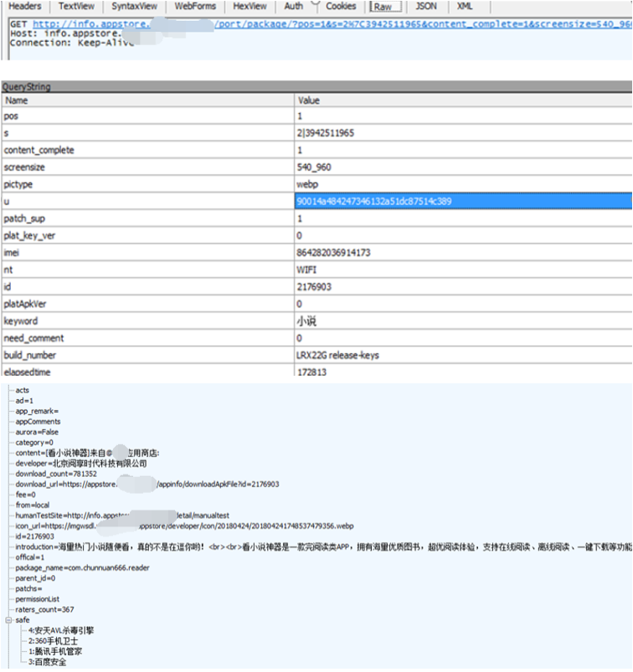
Task: Open the WebForms tab
Action: point(195,7)
